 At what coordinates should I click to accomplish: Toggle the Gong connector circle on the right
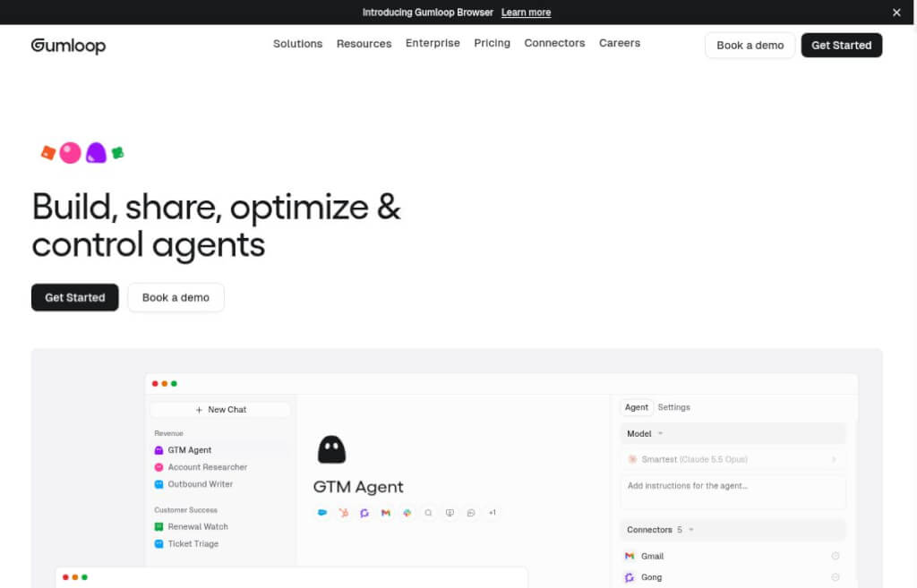(836, 577)
